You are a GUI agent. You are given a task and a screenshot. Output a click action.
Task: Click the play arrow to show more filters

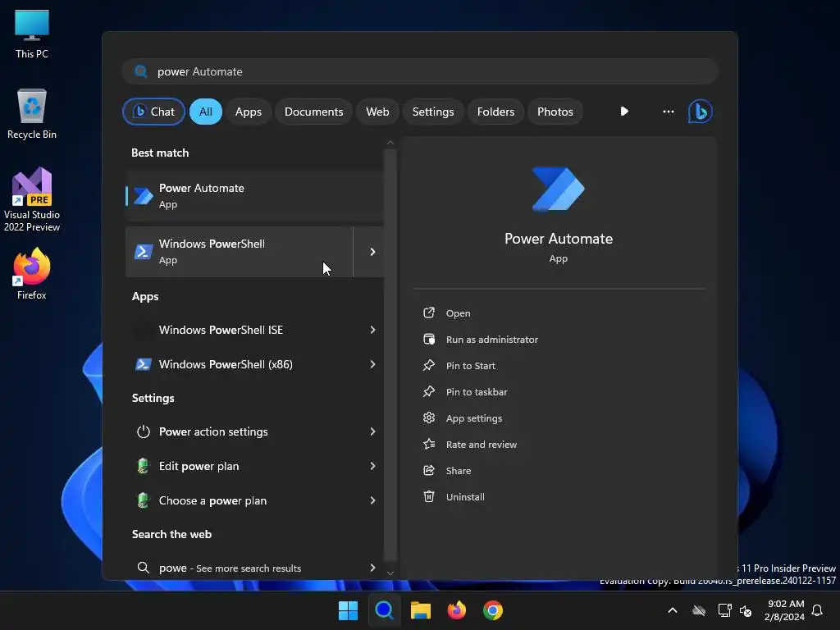(x=624, y=112)
